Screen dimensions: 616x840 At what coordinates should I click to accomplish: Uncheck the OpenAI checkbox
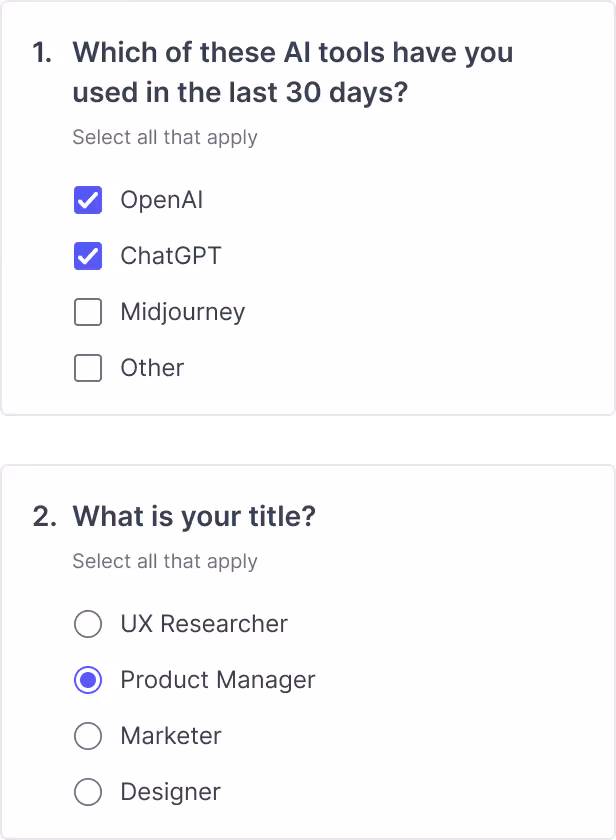point(88,200)
